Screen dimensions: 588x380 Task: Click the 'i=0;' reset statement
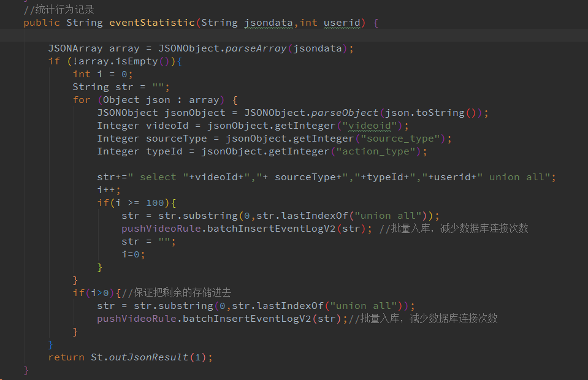pos(133,254)
